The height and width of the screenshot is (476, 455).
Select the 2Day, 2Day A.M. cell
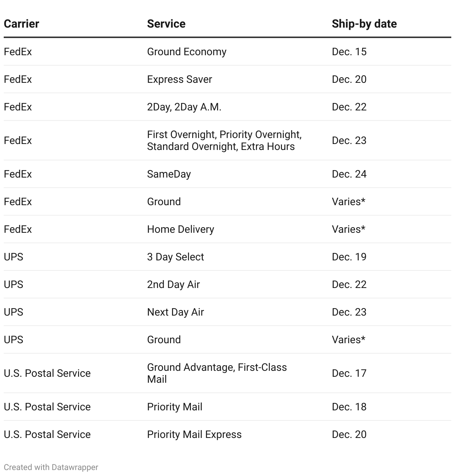(x=184, y=107)
